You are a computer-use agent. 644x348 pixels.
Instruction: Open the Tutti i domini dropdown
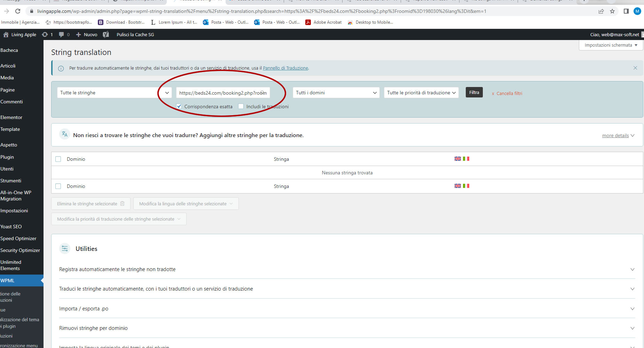[x=336, y=93]
